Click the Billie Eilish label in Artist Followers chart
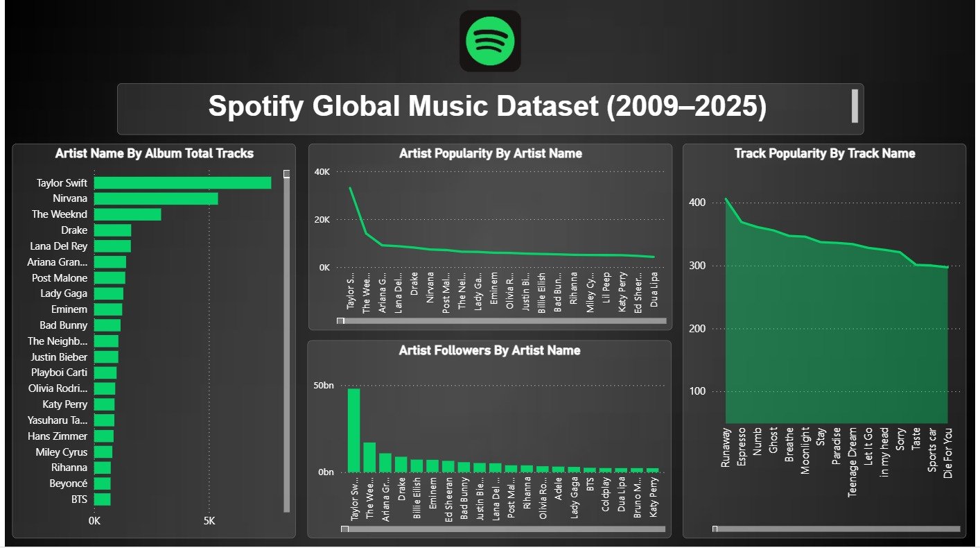The width and height of the screenshot is (980, 548). 417,498
